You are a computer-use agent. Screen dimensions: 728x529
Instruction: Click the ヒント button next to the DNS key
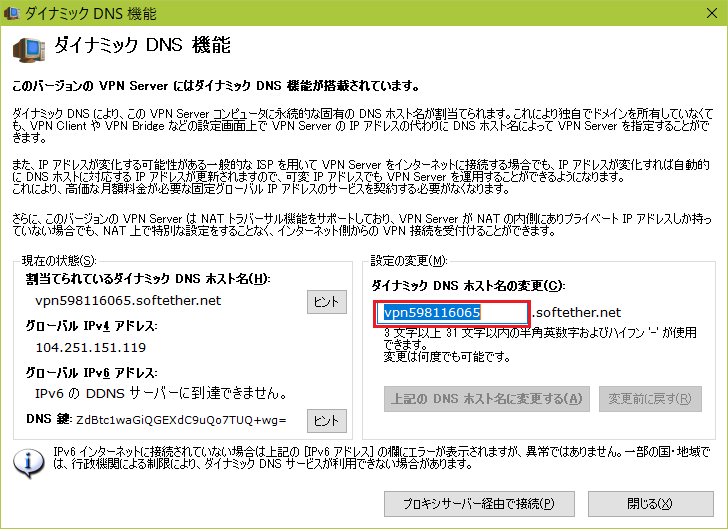pos(326,421)
